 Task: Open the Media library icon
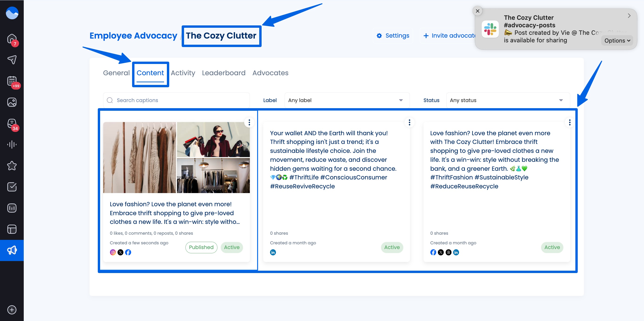12,102
